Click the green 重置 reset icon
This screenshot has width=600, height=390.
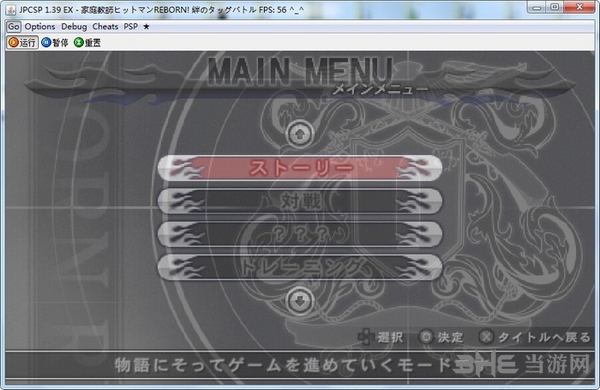click(x=78, y=42)
